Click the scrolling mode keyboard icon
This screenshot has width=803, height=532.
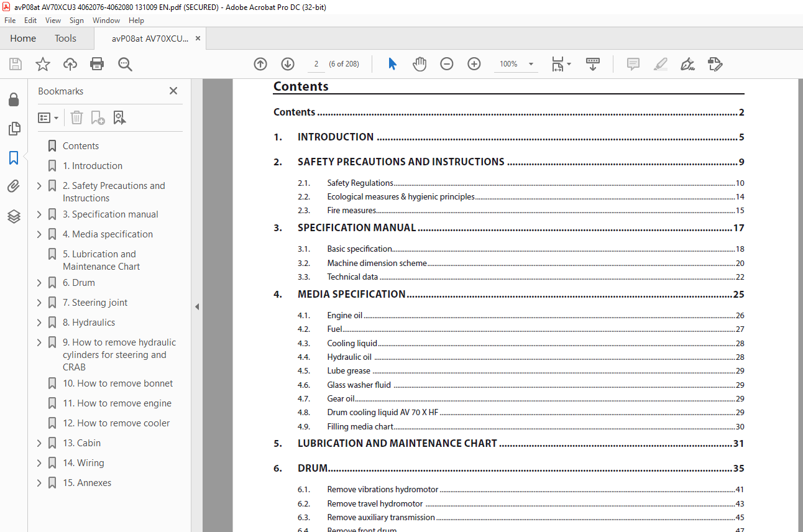point(593,64)
